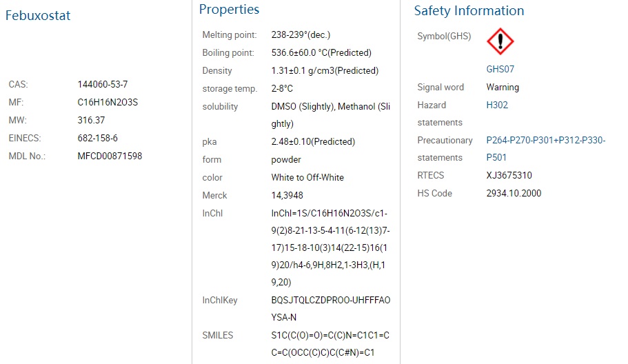
Task: Open the H302 hazard statement link
Action: [497, 105]
